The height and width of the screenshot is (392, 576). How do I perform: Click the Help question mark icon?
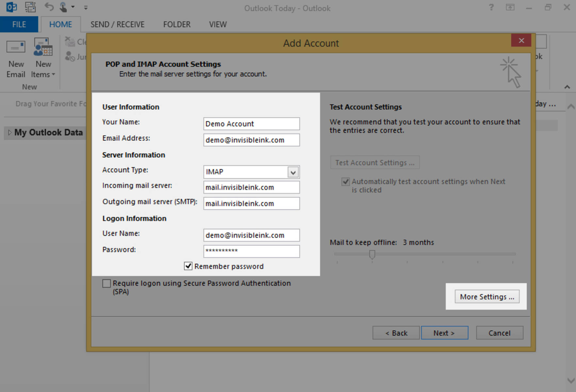[x=491, y=7]
